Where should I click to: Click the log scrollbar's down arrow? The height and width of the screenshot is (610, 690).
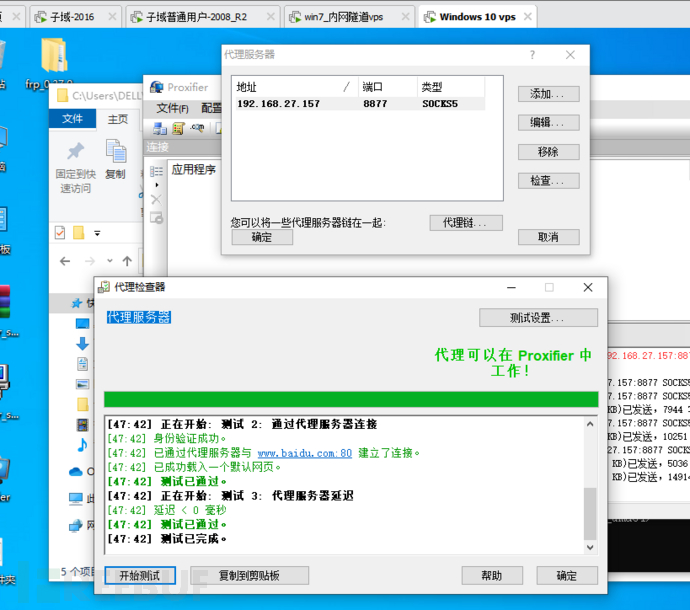tap(590, 547)
